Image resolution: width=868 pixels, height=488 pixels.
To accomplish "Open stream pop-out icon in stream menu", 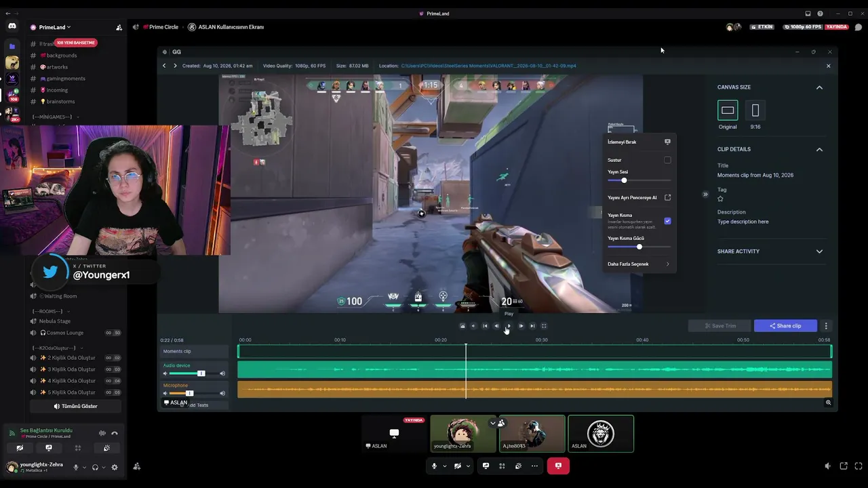I will tap(667, 198).
